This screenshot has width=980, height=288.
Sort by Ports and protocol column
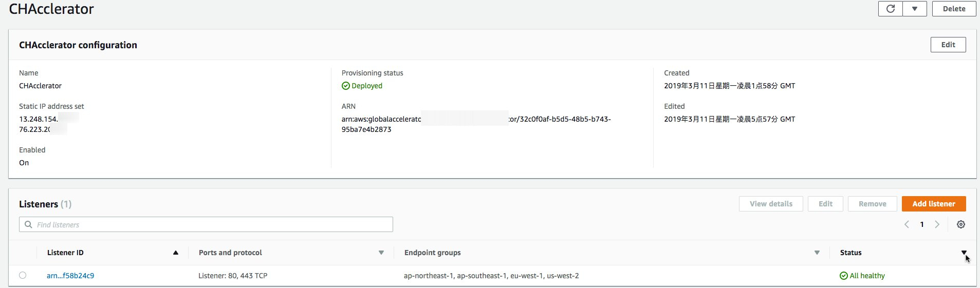click(x=381, y=253)
